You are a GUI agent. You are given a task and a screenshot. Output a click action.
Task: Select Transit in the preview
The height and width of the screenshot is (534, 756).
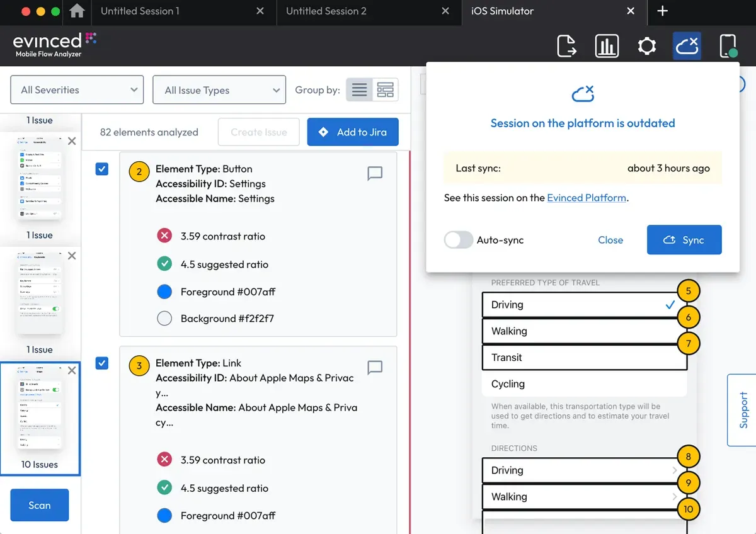point(584,358)
